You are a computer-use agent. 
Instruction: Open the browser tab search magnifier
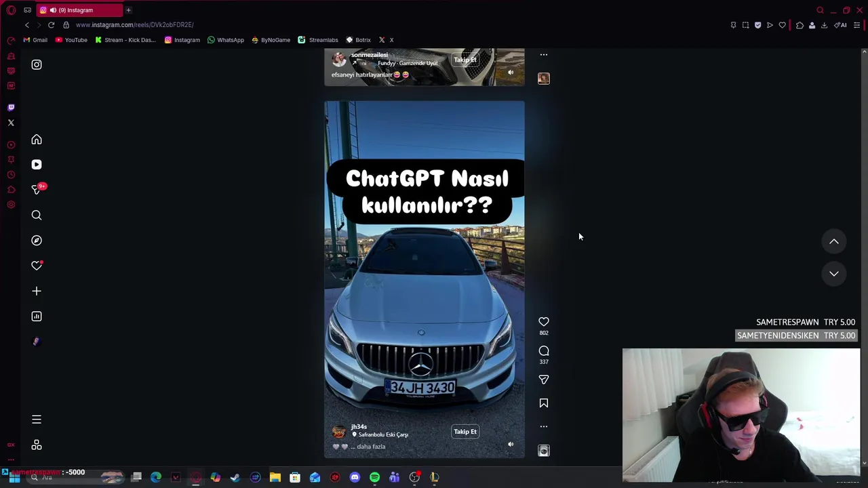click(820, 10)
